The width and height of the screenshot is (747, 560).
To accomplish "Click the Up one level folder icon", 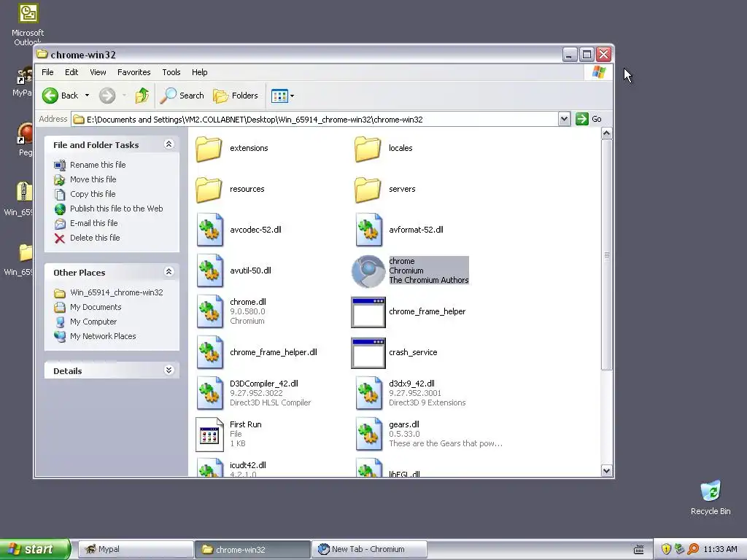I will point(142,96).
